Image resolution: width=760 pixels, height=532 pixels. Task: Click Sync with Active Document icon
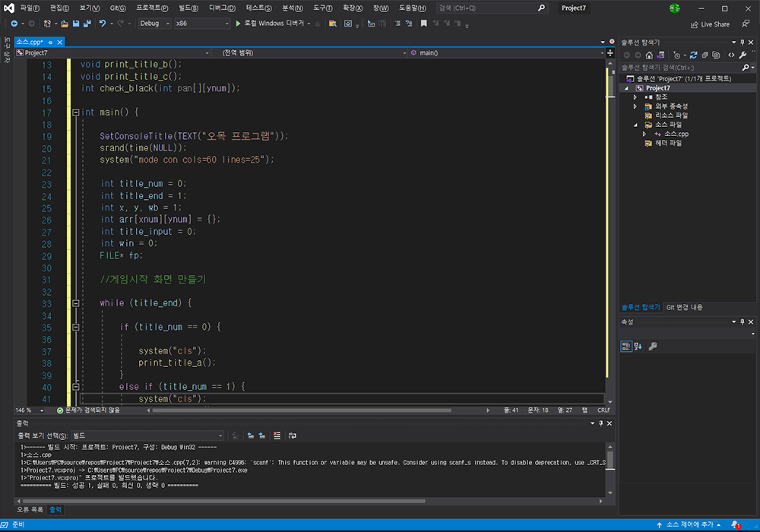(694, 55)
